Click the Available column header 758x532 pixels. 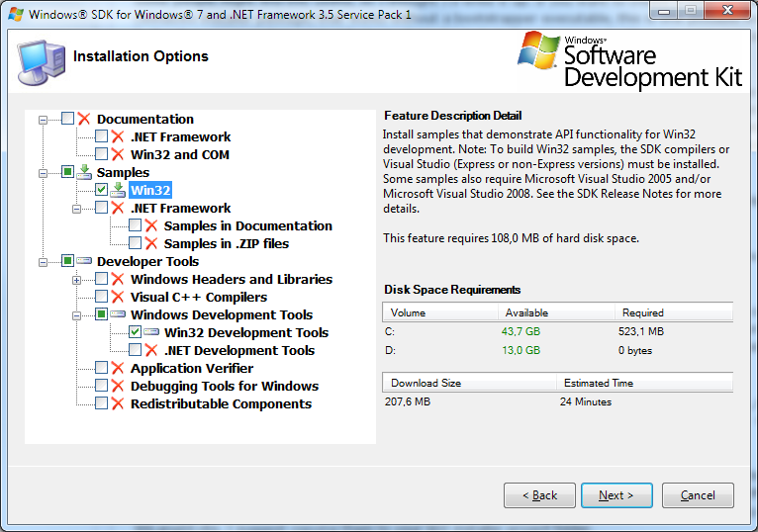click(x=556, y=312)
